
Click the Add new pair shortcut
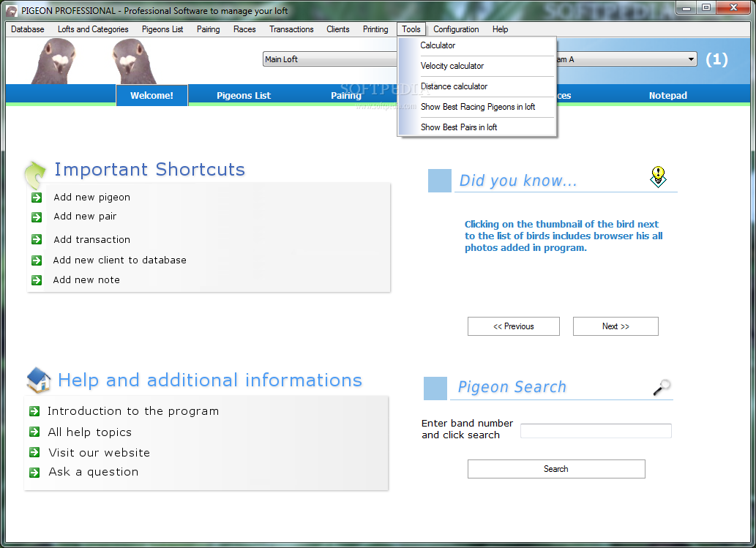[85, 217]
